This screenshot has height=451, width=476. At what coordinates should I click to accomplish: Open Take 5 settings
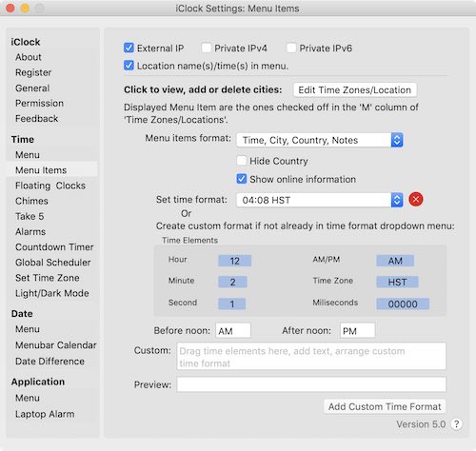[30, 216]
